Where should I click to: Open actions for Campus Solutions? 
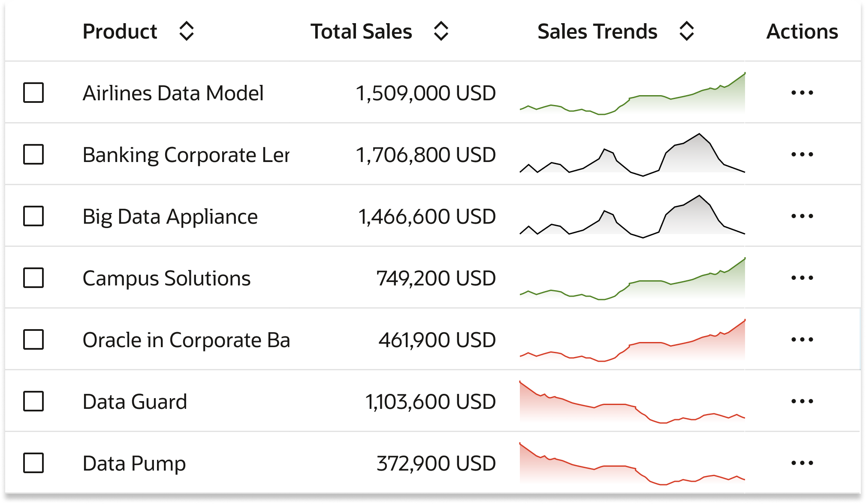[803, 278]
